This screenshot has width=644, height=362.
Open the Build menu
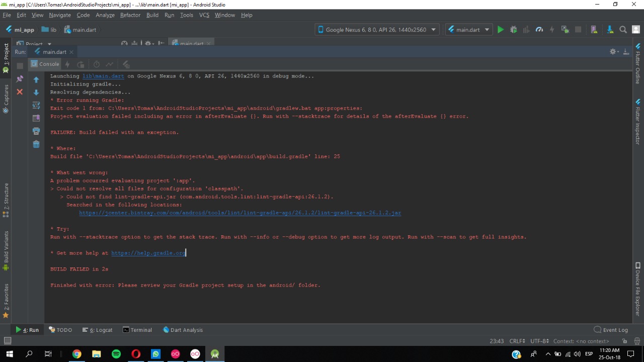[152, 15]
